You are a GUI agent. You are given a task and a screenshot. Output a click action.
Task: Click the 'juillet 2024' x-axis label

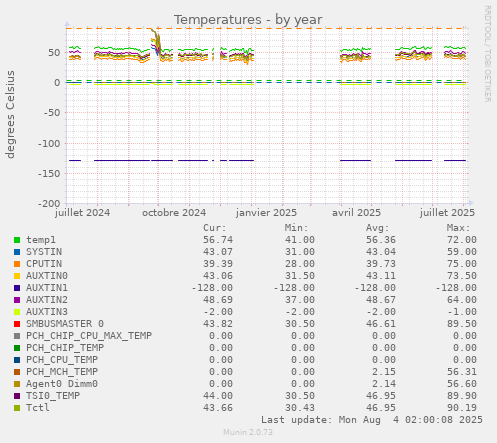[x=83, y=213]
